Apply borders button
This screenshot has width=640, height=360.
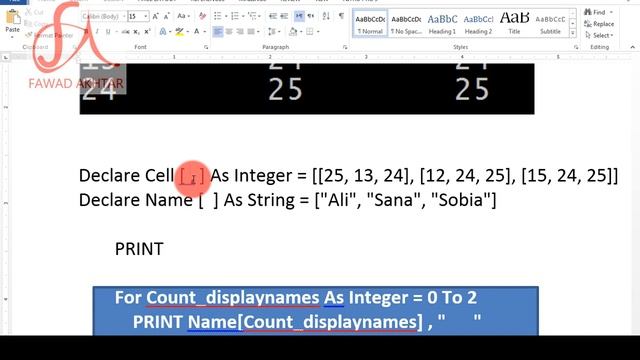click(310, 31)
